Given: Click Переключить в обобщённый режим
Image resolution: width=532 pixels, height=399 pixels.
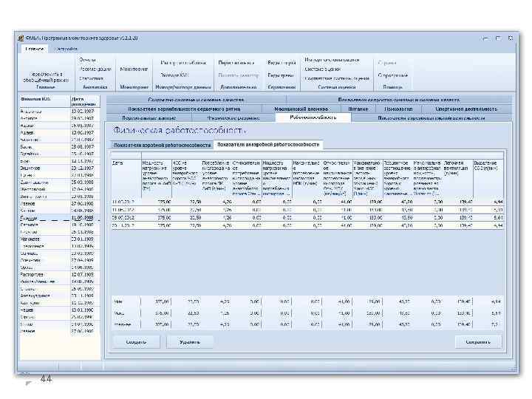Looking at the screenshot, I should click(46, 77).
